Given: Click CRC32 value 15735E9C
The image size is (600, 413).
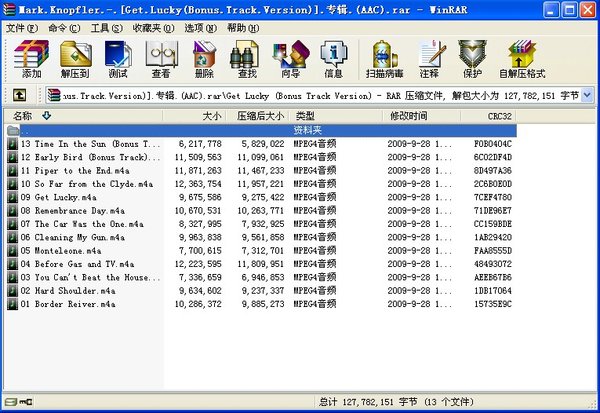Looking at the screenshot, I should pos(493,304).
